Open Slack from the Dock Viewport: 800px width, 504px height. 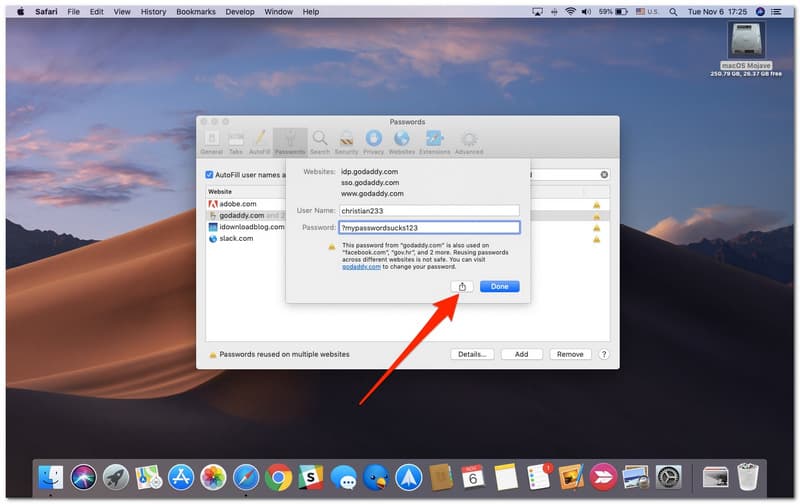click(311, 477)
